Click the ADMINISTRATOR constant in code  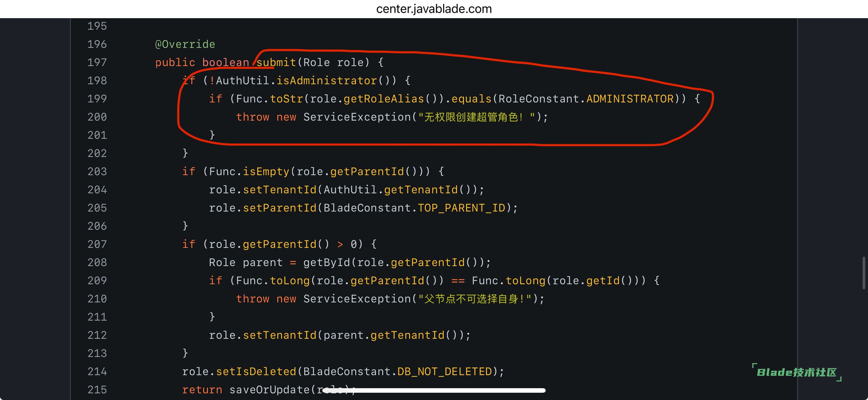click(x=630, y=99)
